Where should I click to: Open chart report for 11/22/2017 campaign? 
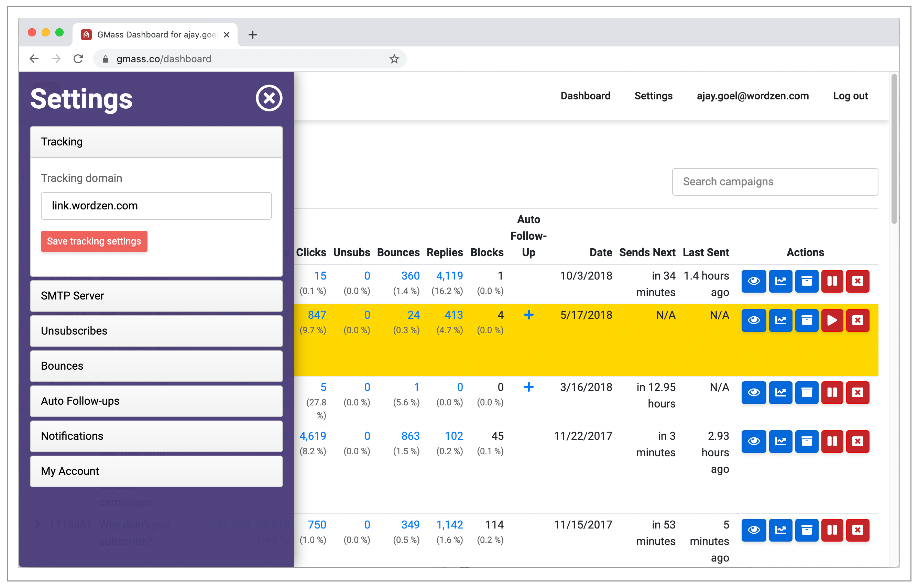(x=780, y=441)
